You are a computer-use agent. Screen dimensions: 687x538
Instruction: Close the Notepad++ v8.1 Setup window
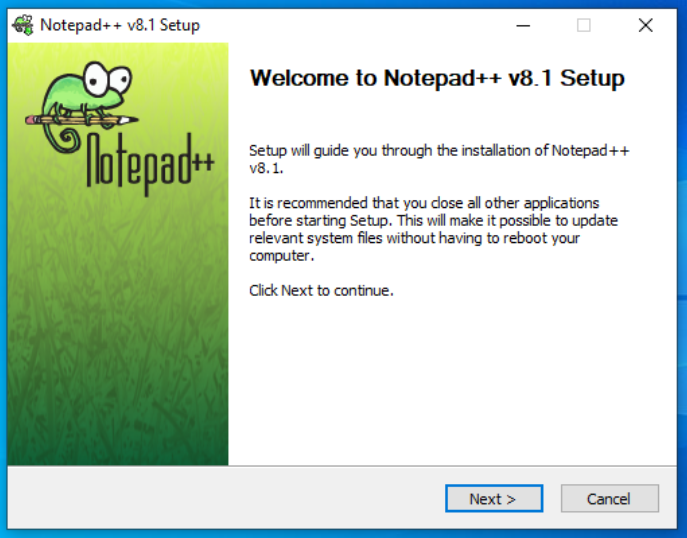[x=645, y=25]
